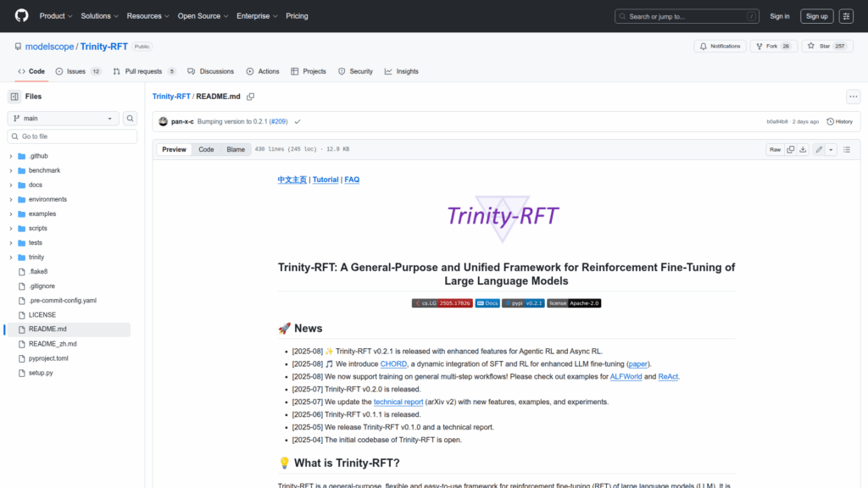Collapse the Files side panel icon
Screen dimensions: 868x488
click(x=14, y=97)
